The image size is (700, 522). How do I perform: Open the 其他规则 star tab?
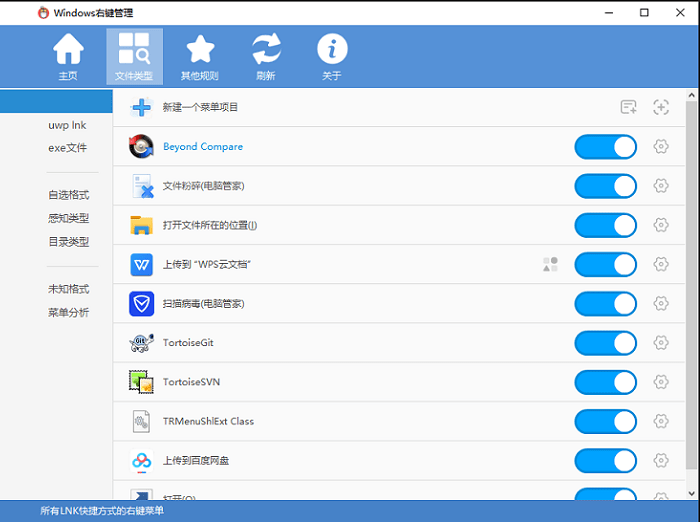(x=200, y=57)
